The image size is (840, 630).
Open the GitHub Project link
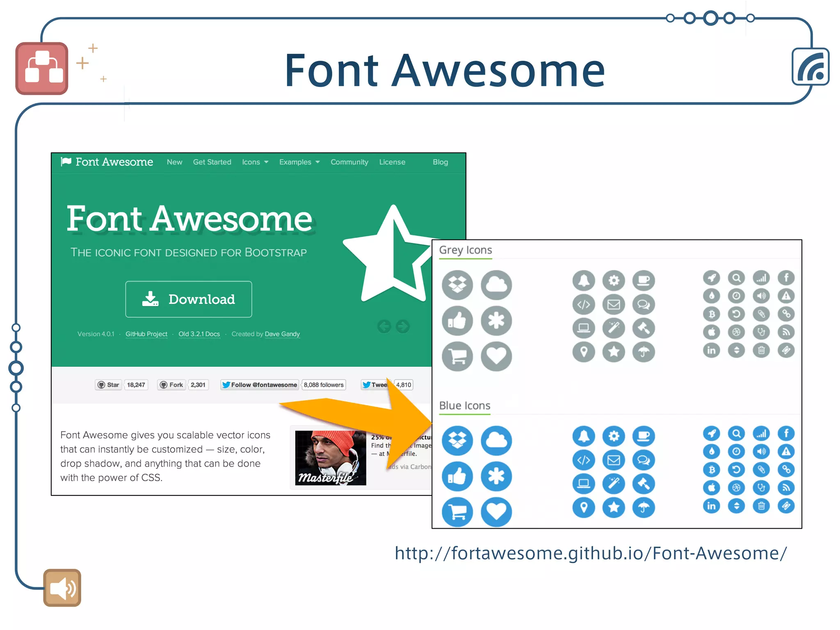coord(146,334)
